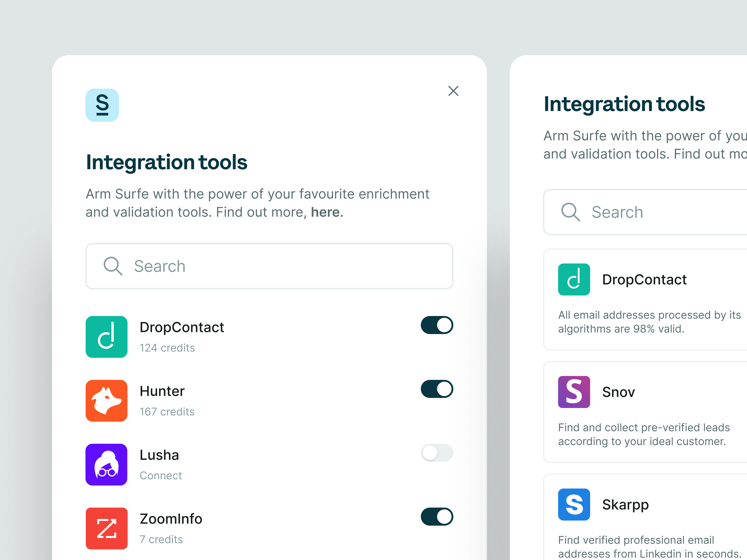Open the 'here.' link

[x=327, y=212]
